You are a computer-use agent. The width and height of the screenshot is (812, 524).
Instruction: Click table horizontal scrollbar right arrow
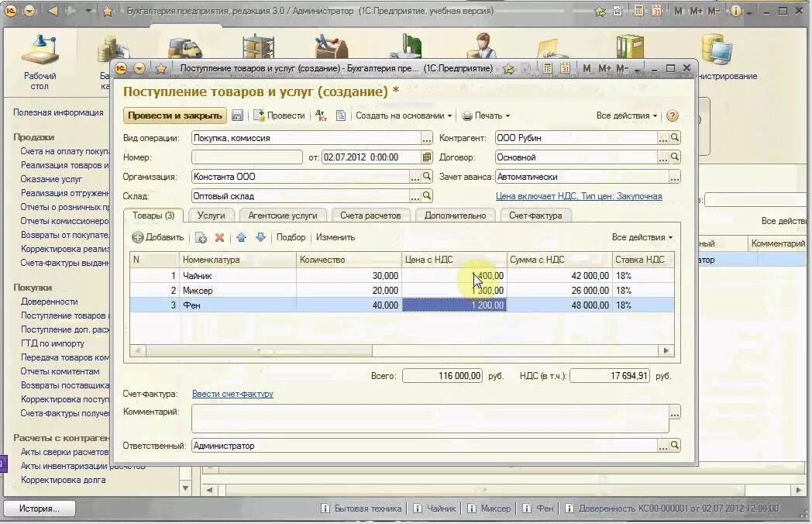(666, 351)
